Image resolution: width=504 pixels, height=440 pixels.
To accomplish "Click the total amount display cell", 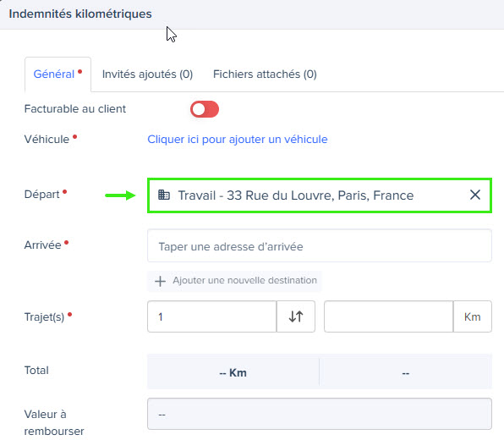I will [x=406, y=372].
